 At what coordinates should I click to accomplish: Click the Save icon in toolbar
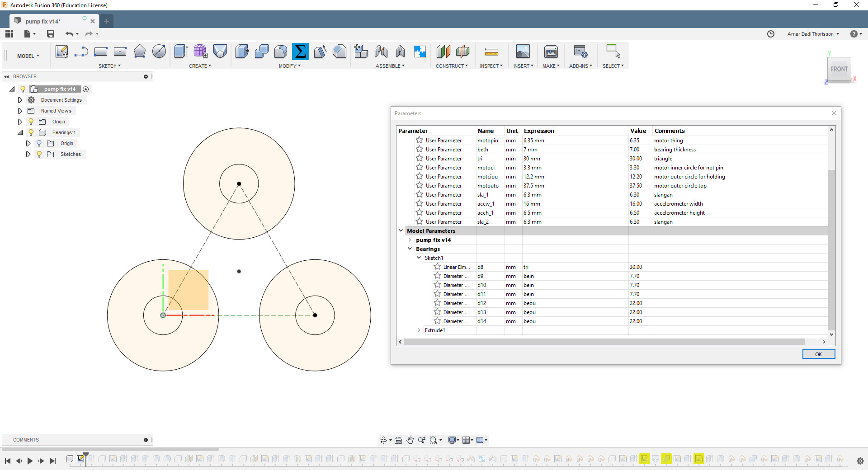point(51,34)
